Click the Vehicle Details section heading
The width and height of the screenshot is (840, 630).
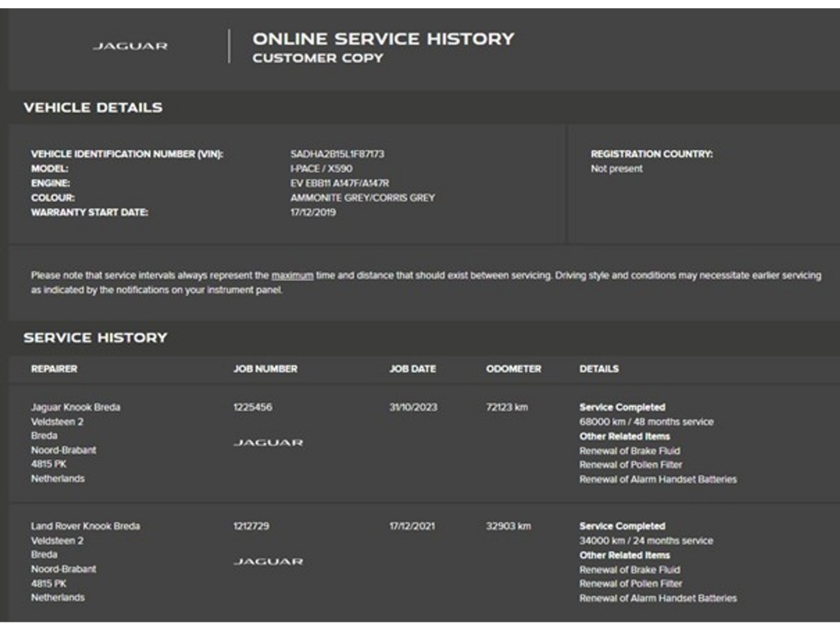tap(93, 107)
